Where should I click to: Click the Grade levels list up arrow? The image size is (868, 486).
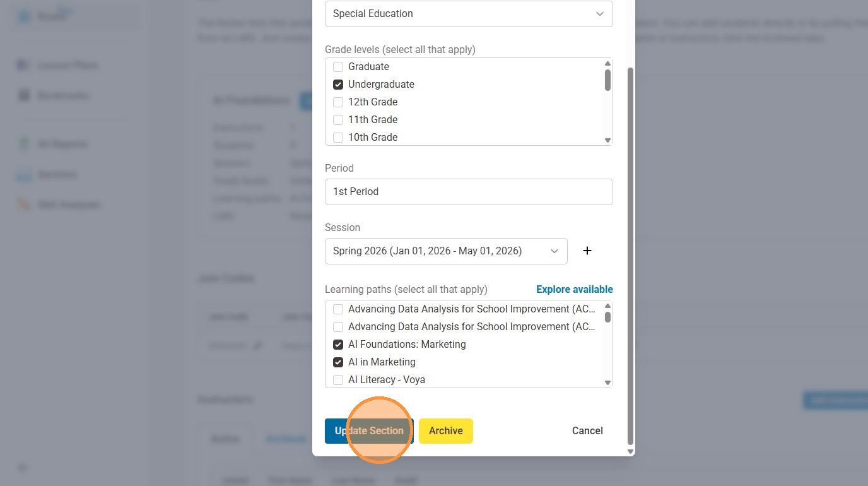click(x=607, y=64)
